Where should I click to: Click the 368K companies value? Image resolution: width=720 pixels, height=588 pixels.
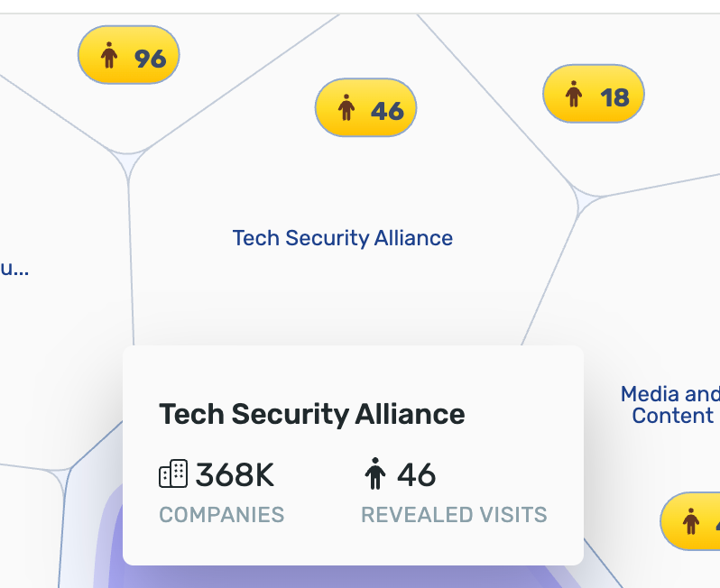pos(235,474)
